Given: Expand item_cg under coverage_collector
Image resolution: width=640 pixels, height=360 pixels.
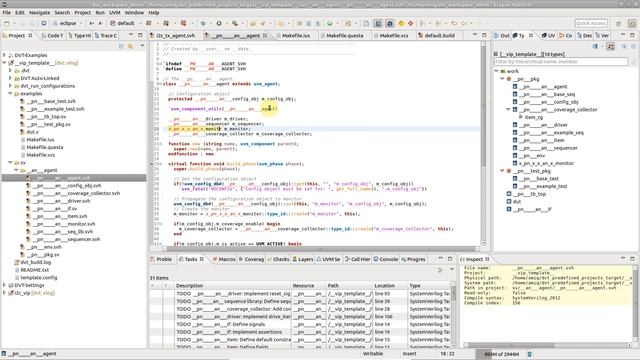Looking at the screenshot, I should tap(521, 117).
